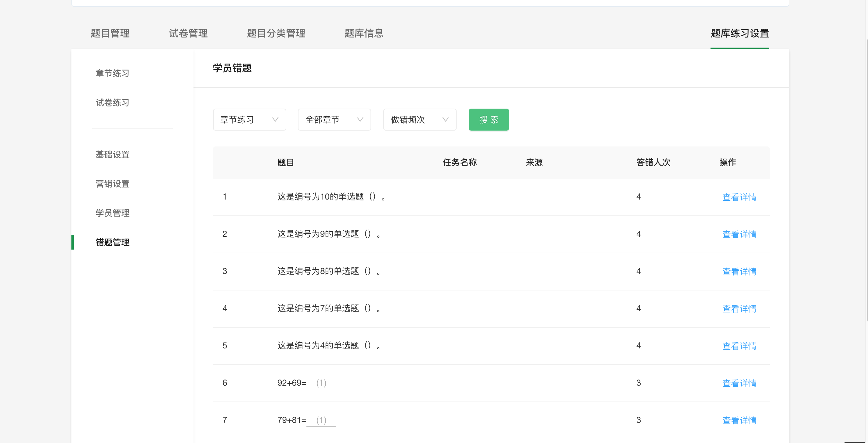868x443 pixels.
Task: Select 试卷练习 in the sidebar
Action: pos(113,103)
